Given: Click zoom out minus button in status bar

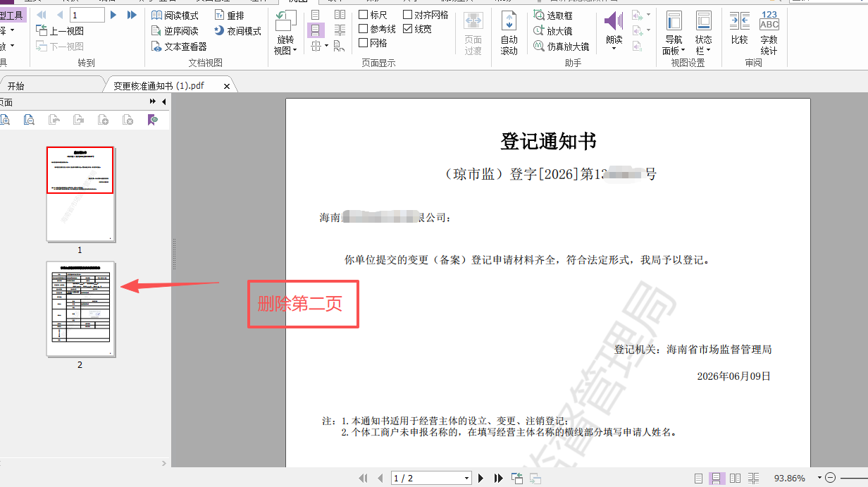Looking at the screenshot, I should click(x=831, y=478).
